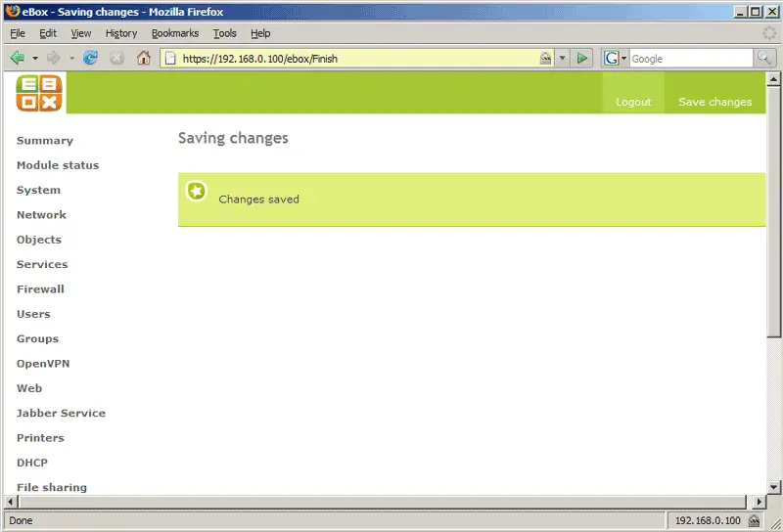Click the Changes saved message text
Screen dimensions: 783x532
coord(258,199)
